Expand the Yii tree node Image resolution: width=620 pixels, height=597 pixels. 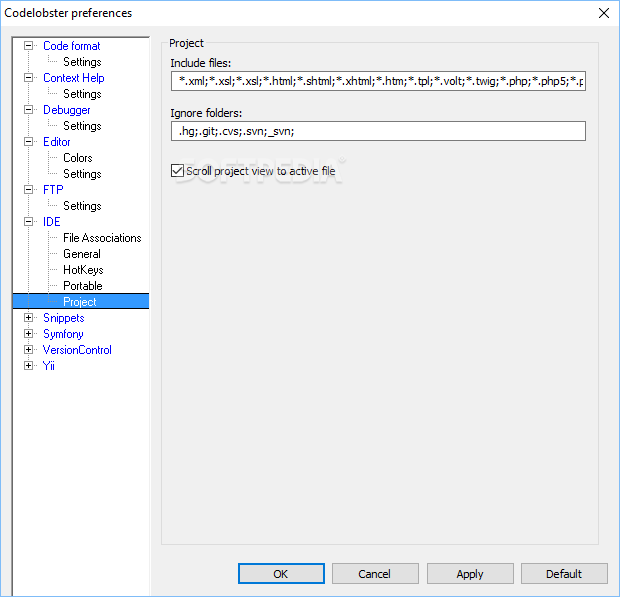(28, 366)
